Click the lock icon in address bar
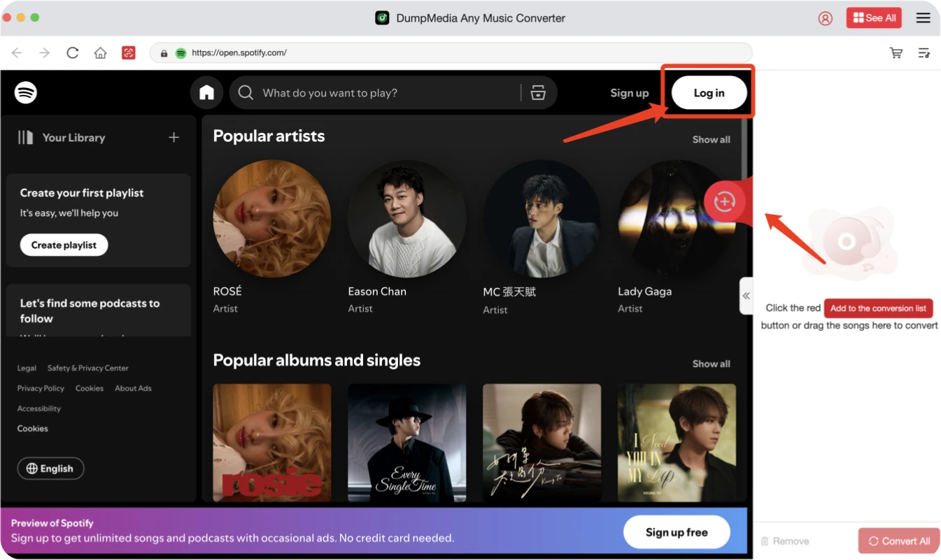The width and height of the screenshot is (941, 560). pyautogui.click(x=164, y=53)
